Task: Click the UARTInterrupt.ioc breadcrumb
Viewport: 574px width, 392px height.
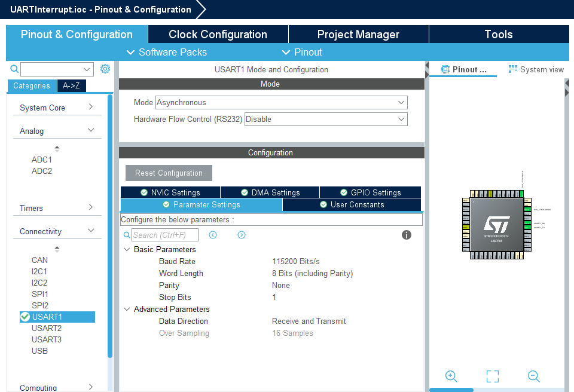Action: tap(100, 10)
